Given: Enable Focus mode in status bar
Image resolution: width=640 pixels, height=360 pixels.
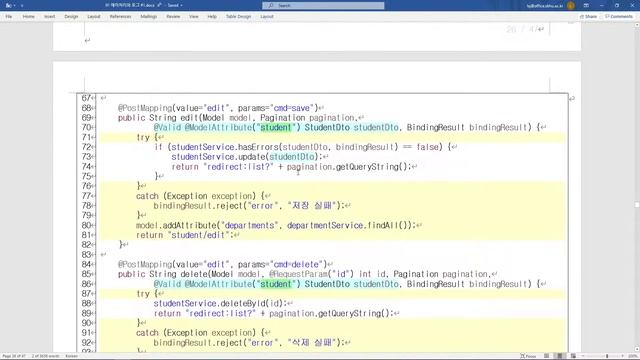Looking at the screenshot, I should coord(528,356).
